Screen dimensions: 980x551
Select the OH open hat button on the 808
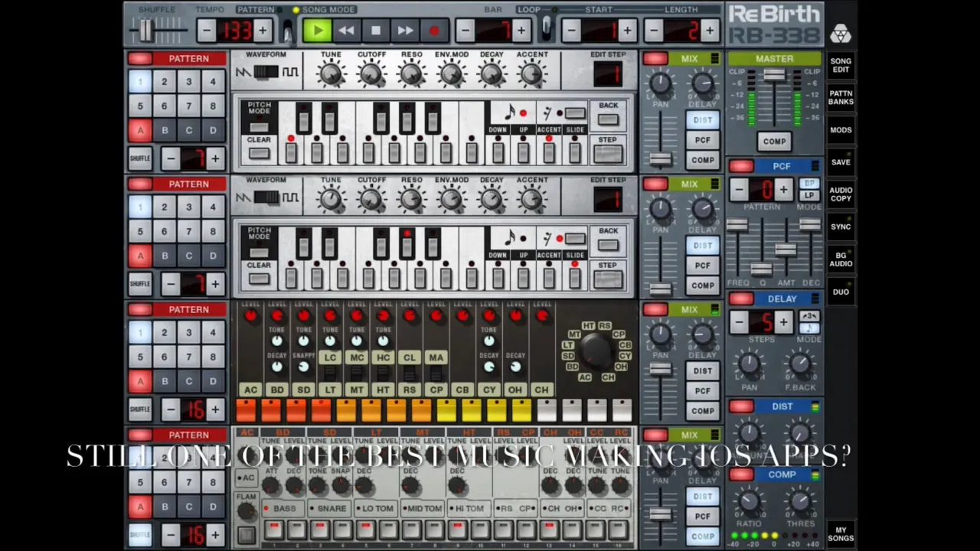[x=515, y=390]
